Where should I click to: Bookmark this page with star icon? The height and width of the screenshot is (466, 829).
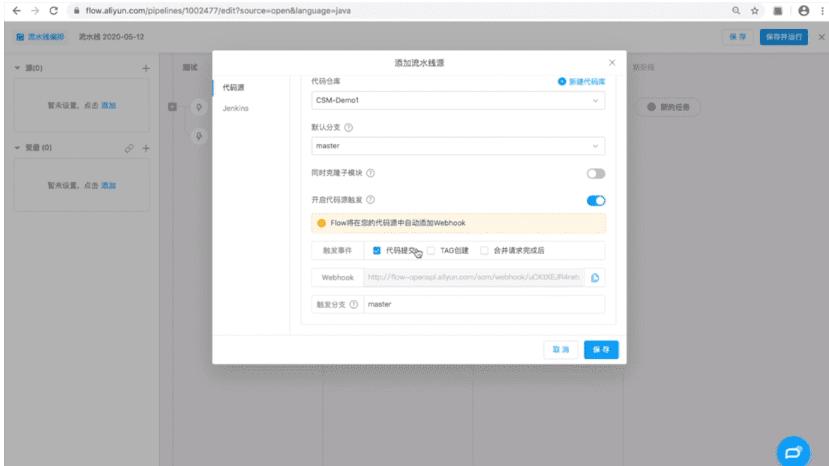tap(755, 11)
